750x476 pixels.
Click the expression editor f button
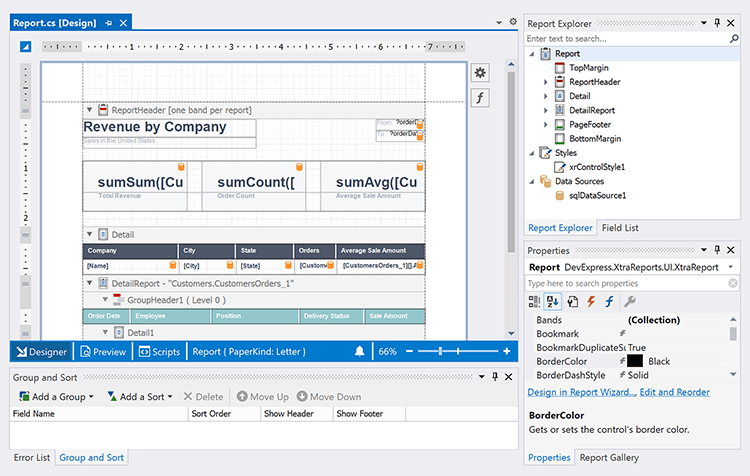[x=480, y=97]
